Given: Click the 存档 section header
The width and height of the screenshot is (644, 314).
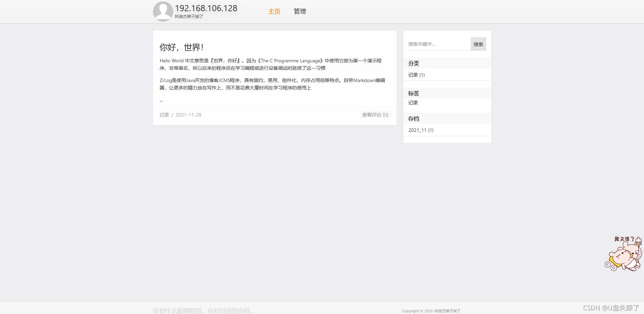Looking at the screenshot, I should (x=413, y=119).
